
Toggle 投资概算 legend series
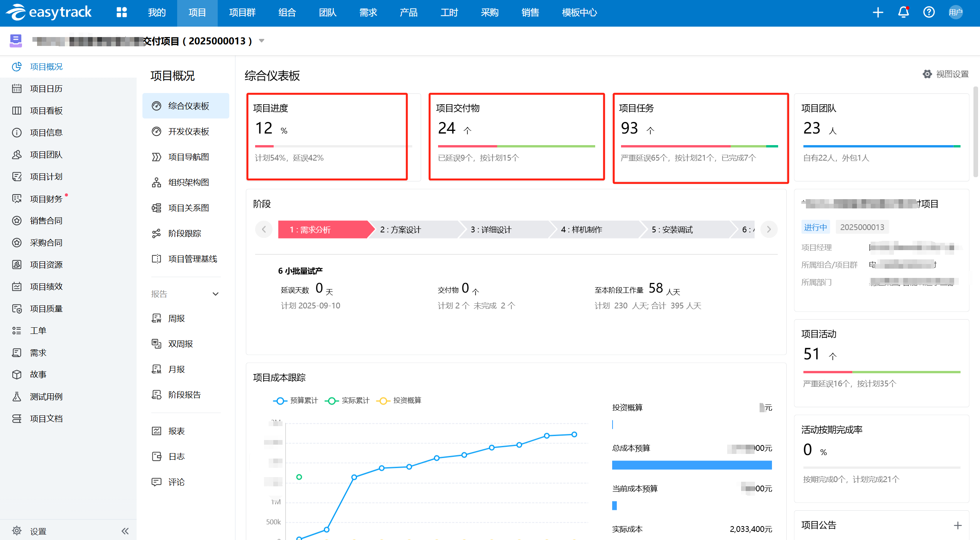pos(399,401)
